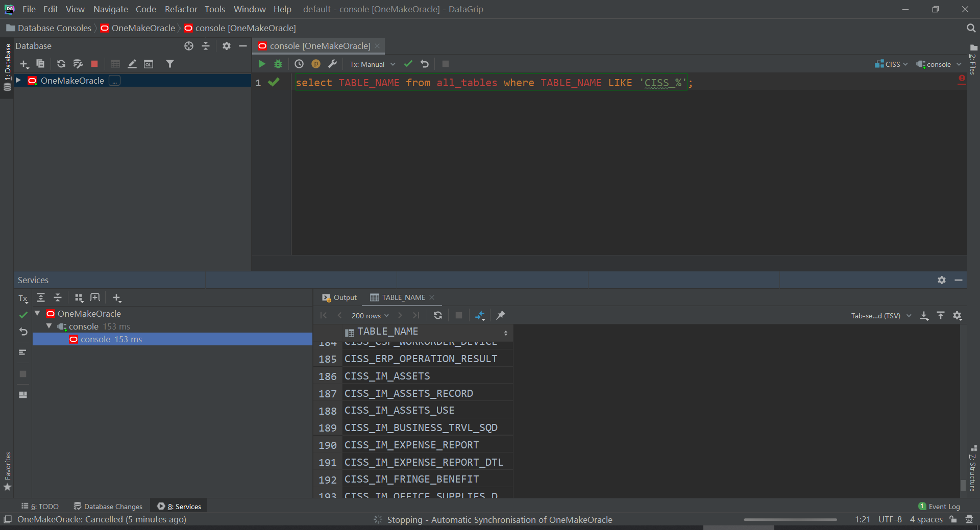Open result grid settings gear
Viewport: 980px width, 530px height.
957,316
